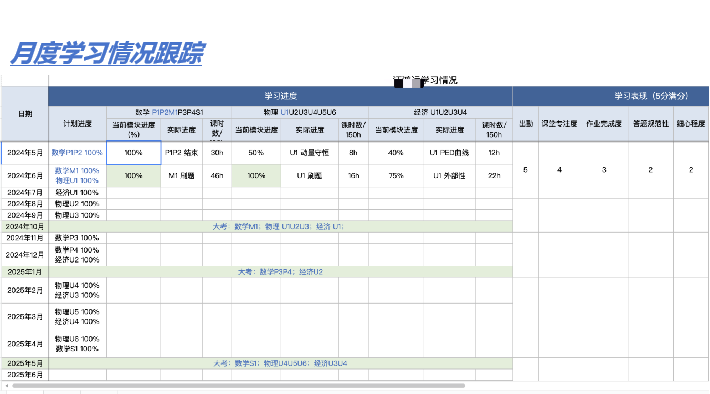Select the attendance score 5 cell

[x=526, y=170]
